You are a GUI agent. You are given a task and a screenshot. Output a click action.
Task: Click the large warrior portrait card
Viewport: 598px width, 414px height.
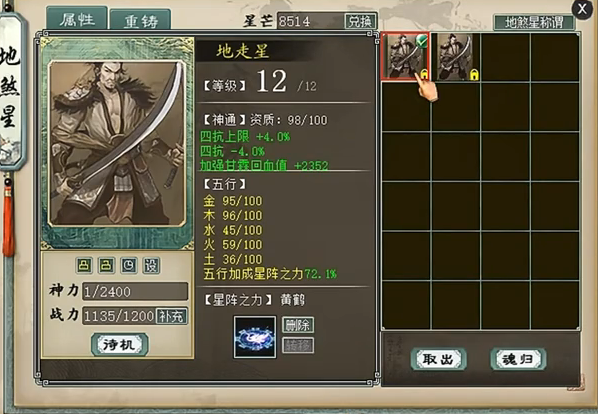click(117, 143)
